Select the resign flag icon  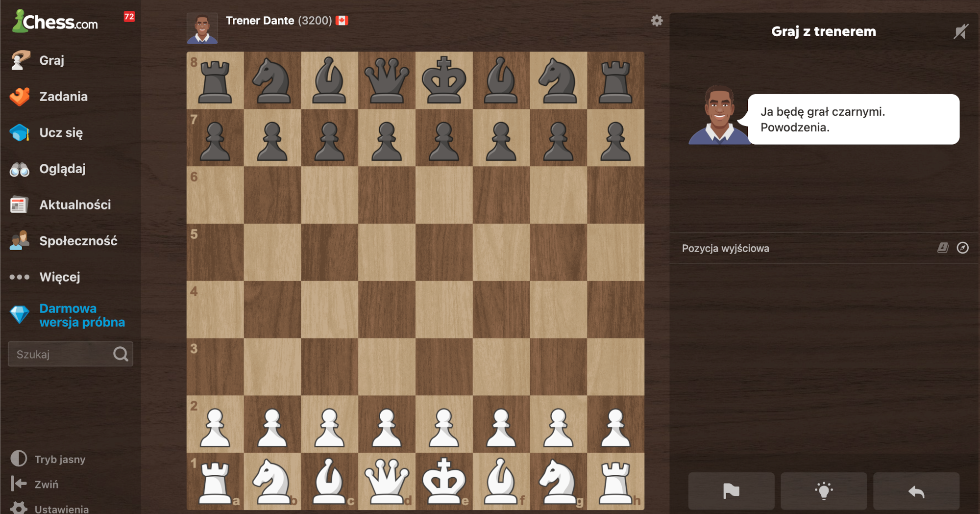tap(731, 490)
